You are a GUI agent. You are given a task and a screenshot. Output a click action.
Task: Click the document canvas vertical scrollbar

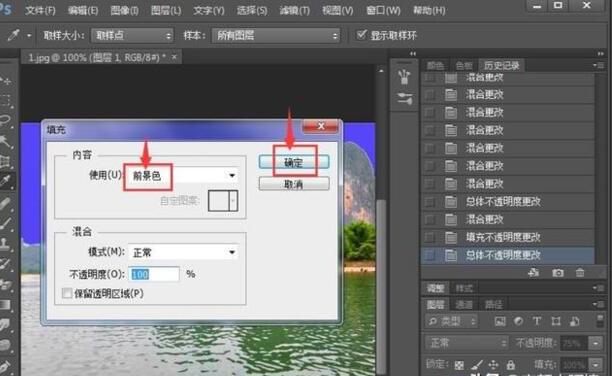pos(382,287)
